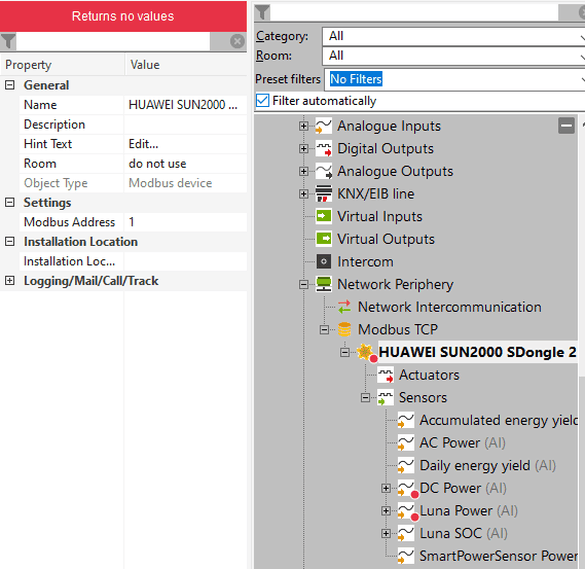Expand the DC Power sensor node
This screenshot has width=585, height=569.
[386, 488]
